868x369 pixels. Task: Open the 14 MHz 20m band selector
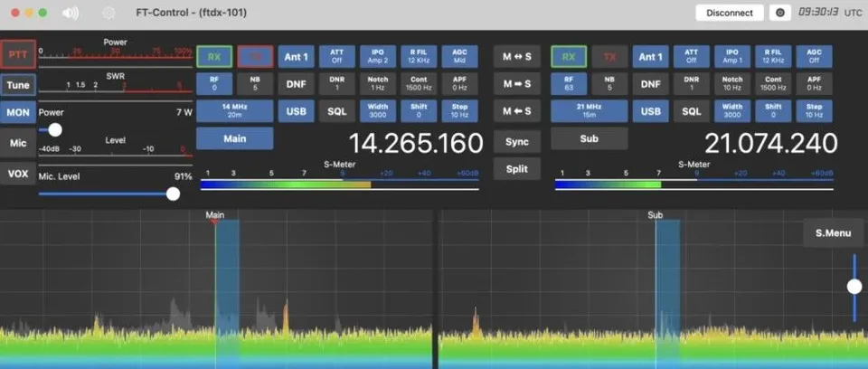coord(234,111)
